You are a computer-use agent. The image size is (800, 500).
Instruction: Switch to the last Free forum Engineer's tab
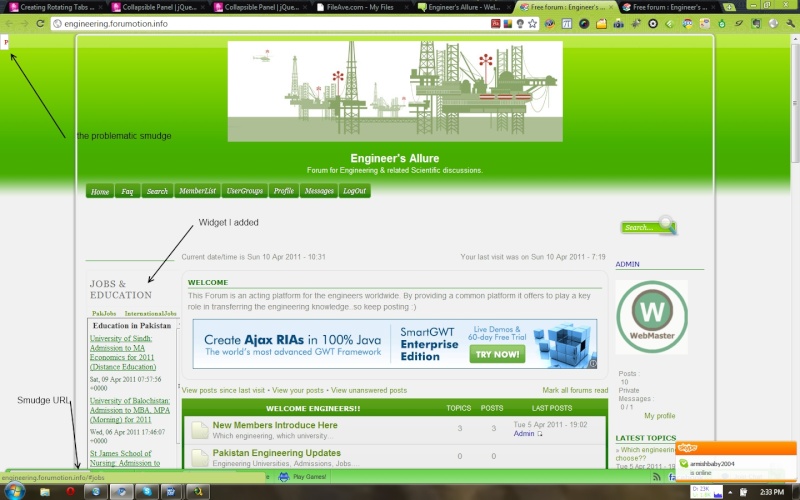[669, 7]
